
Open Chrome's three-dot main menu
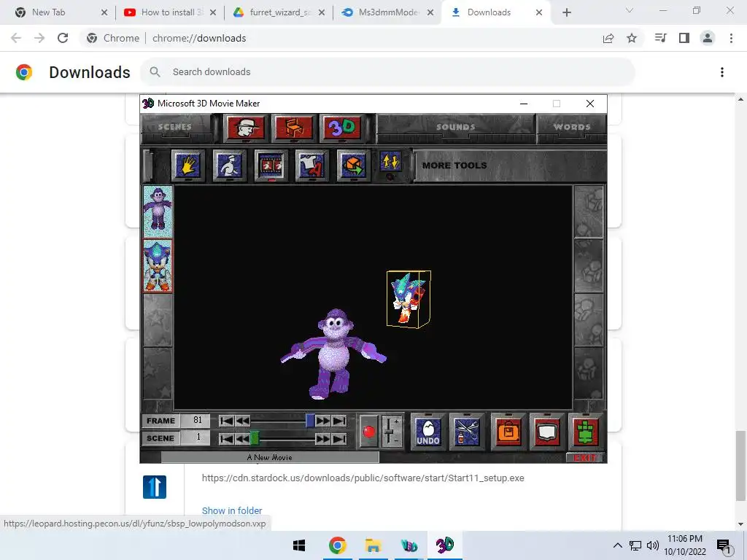click(731, 38)
